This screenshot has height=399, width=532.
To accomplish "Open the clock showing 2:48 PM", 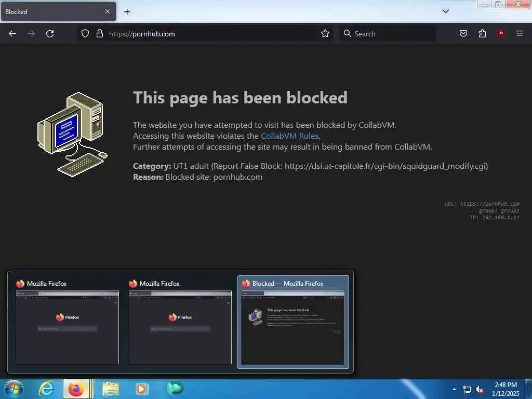I will pos(506,389).
